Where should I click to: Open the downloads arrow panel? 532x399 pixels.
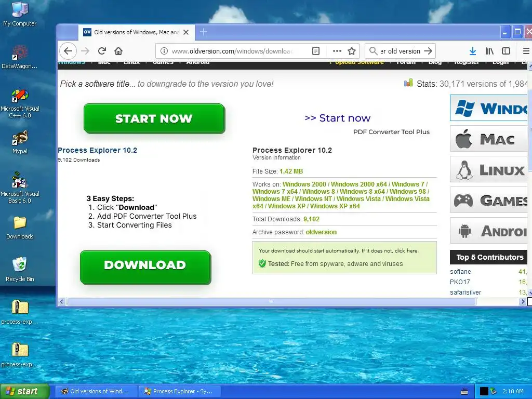[473, 51]
